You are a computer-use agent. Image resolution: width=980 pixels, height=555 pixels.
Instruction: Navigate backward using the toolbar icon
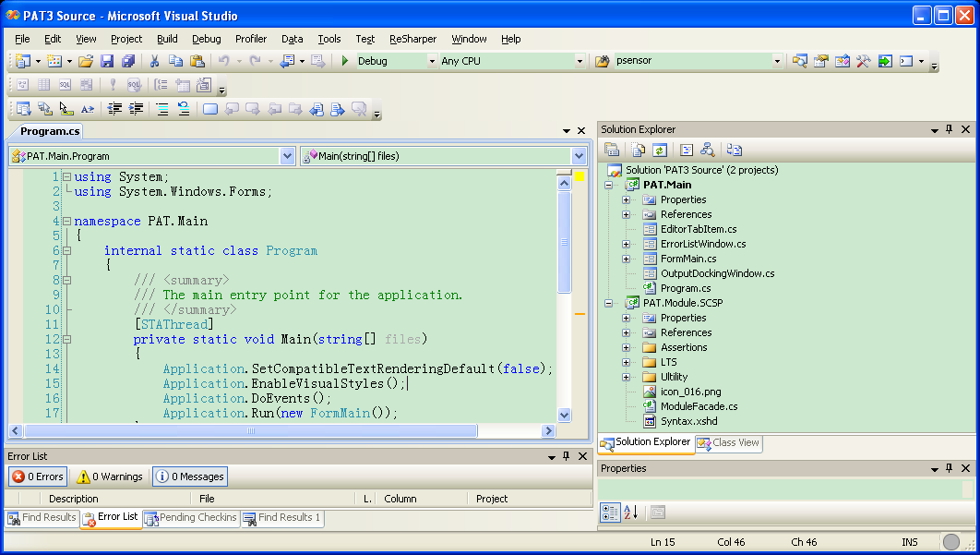tap(287, 61)
